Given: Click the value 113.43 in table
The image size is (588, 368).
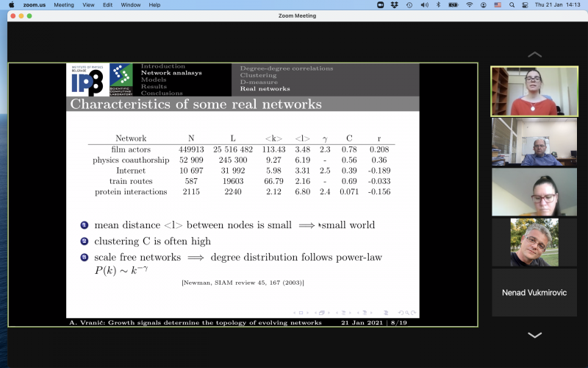Looking at the screenshot, I should (x=273, y=149).
